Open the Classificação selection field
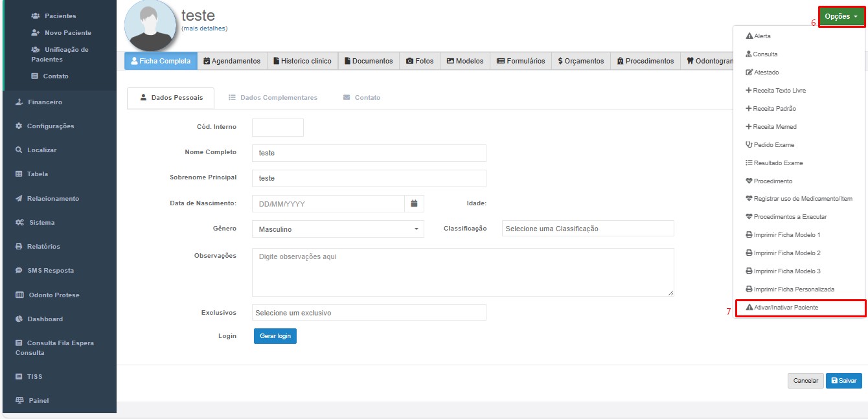Screen dimensions: 868x419 [588, 229]
